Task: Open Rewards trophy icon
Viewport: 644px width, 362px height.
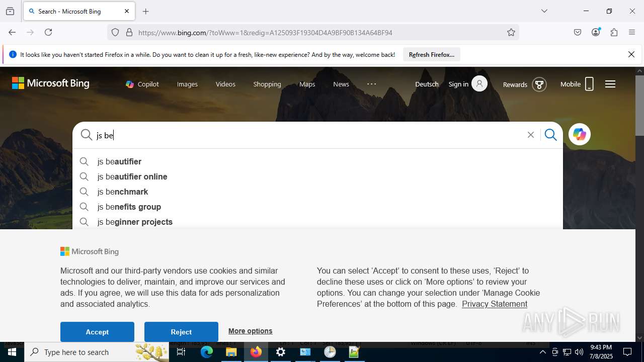Action: tap(539, 84)
